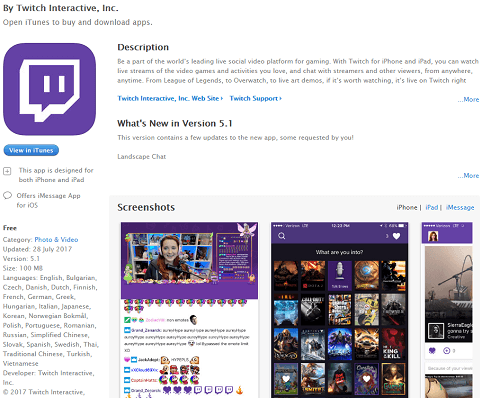This screenshot has width=500, height=398.
Task: Click the King of the Kill game tile
Action: (x=393, y=344)
